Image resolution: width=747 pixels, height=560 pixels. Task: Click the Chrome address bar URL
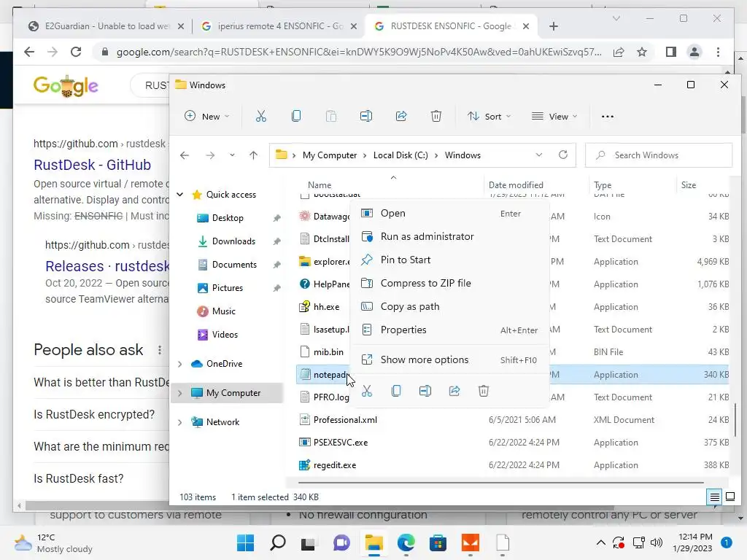click(359, 52)
